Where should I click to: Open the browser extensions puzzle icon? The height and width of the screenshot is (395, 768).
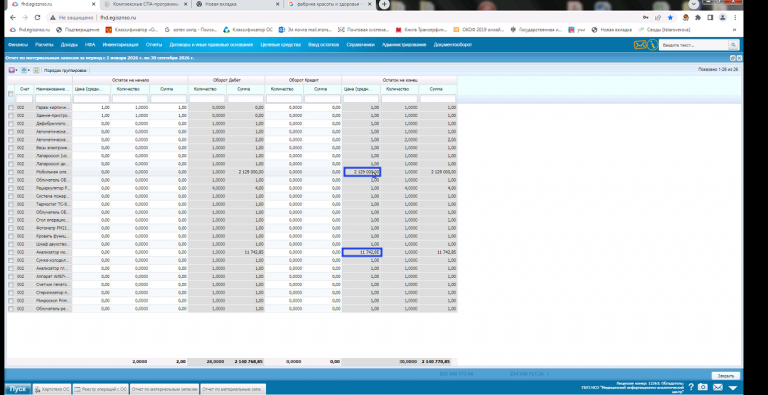coord(697,18)
